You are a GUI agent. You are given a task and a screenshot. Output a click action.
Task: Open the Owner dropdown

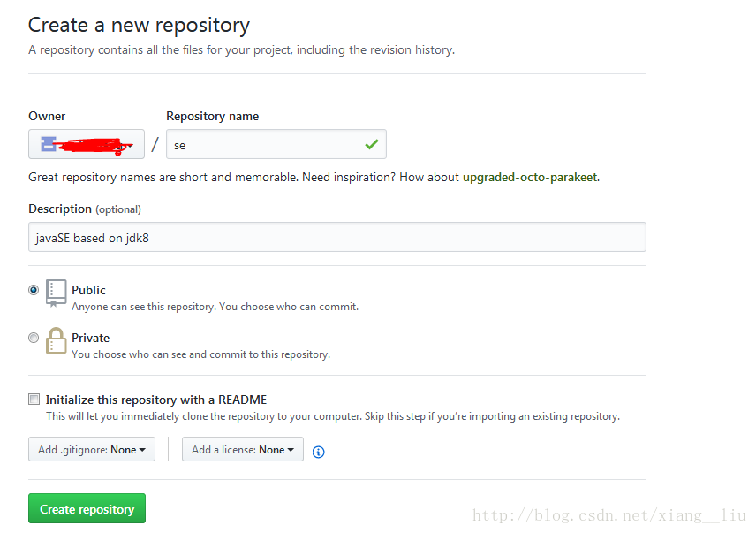click(x=87, y=144)
